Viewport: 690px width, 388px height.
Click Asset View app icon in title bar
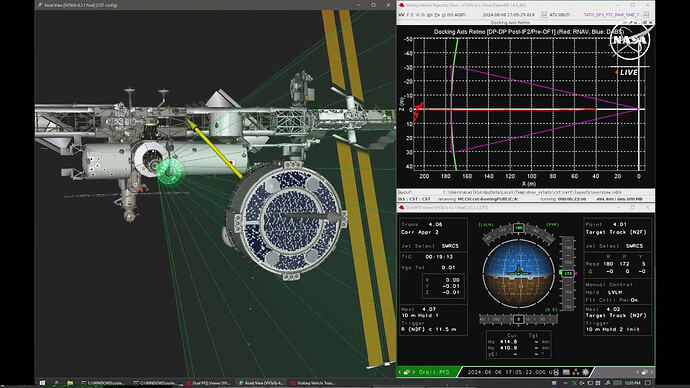(40, 5)
